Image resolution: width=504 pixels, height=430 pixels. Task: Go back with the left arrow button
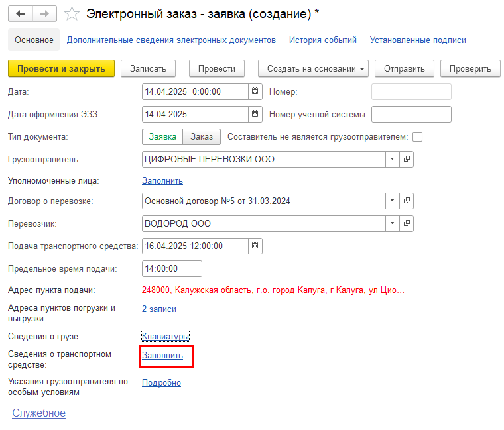point(21,14)
